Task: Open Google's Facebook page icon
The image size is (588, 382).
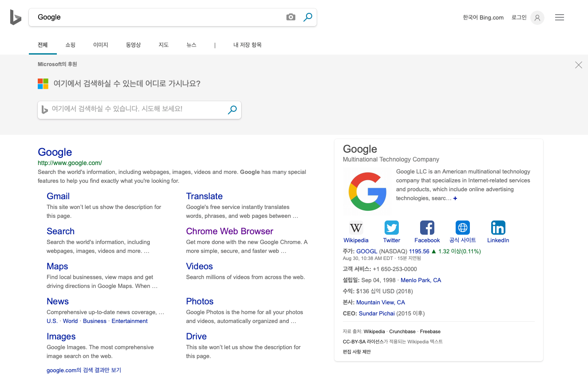Action: 427,228
